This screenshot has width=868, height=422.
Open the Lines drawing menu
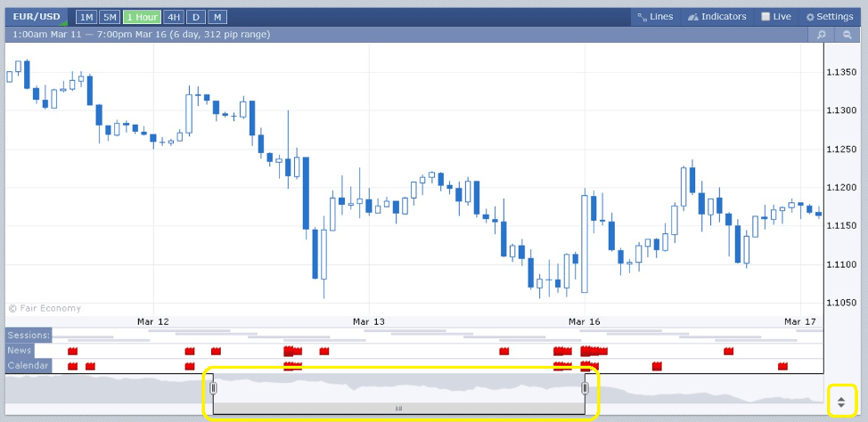tap(655, 17)
